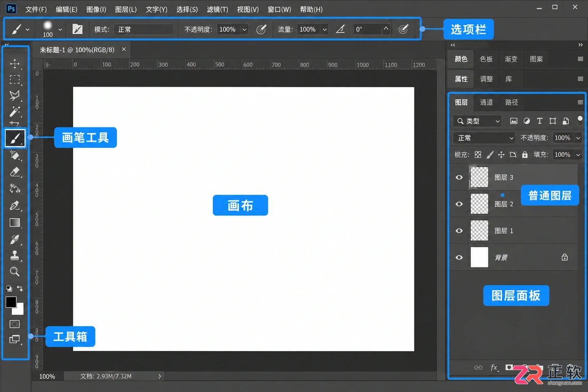This screenshot has height=392, width=588.
Task: Select the Paint Bucket tool
Action: tap(15, 155)
